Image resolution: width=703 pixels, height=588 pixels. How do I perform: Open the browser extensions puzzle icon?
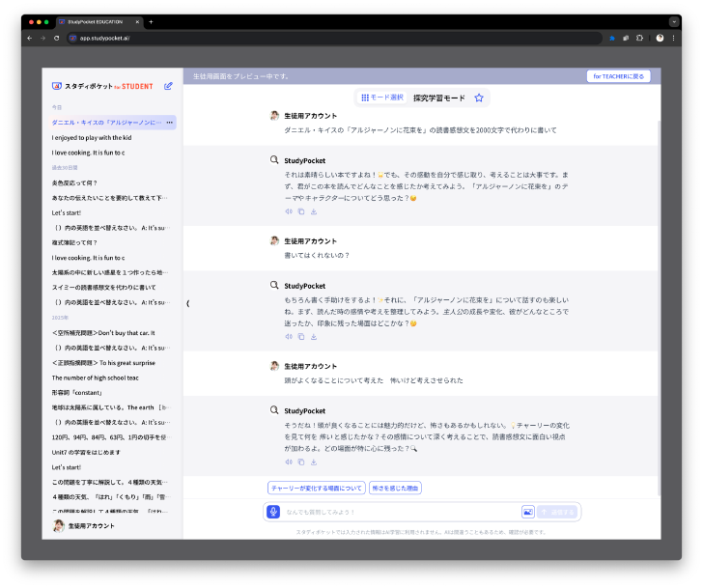pos(639,38)
